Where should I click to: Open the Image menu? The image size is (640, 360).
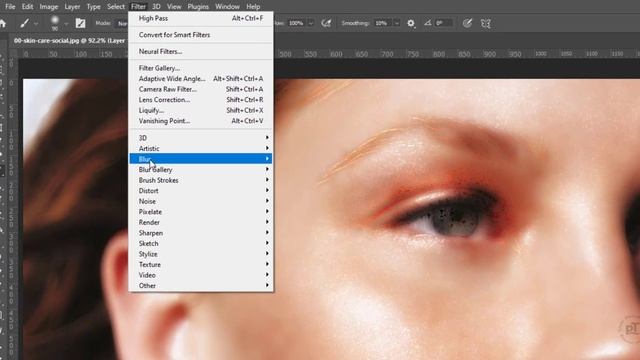pyautogui.click(x=49, y=7)
